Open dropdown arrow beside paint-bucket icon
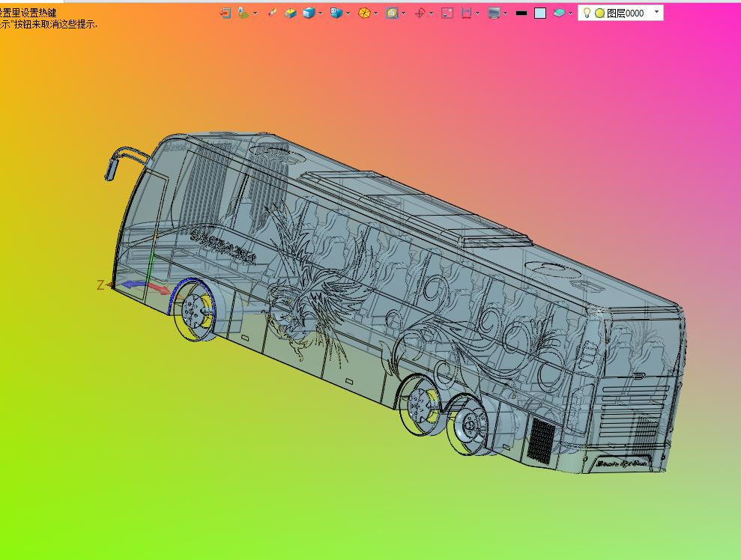 coord(255,13)
